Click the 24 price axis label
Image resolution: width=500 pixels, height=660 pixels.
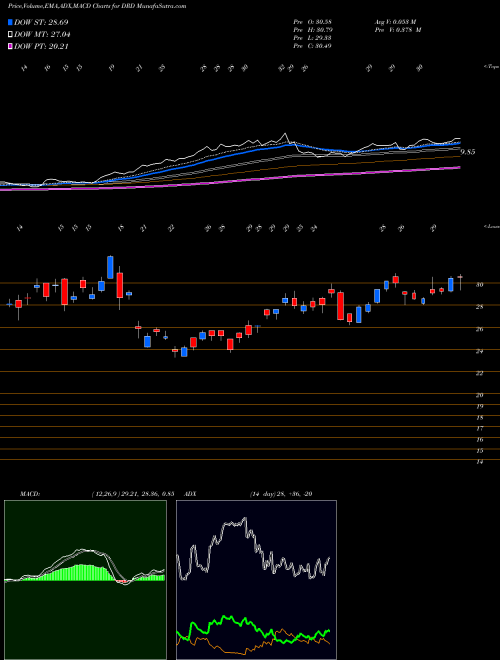tap(479, 351)
